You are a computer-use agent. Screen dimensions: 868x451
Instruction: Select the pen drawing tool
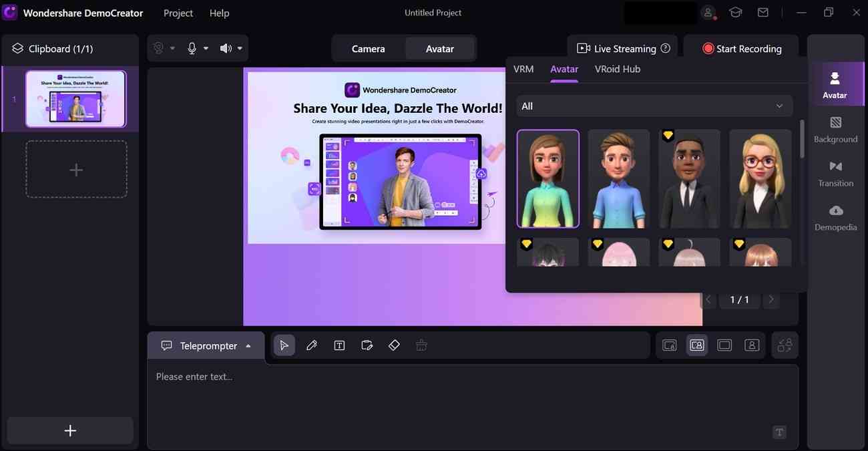[312, 345]
